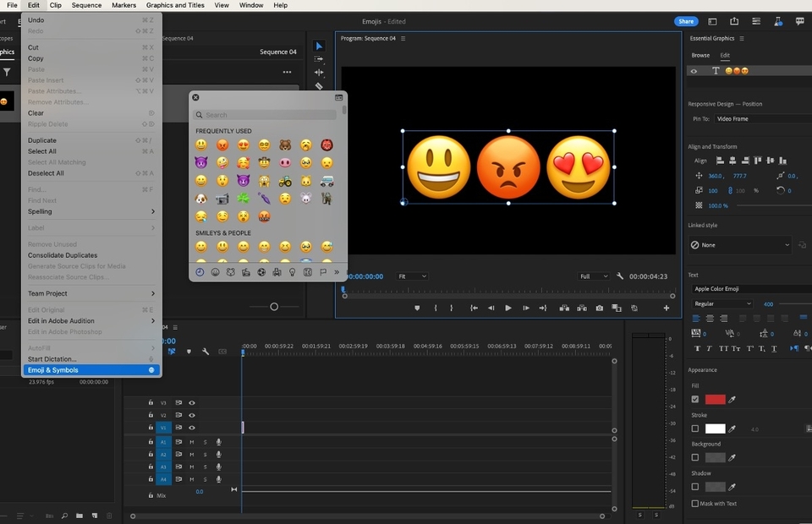Viewport: 812px width, 524px height.
Task: Enable the Shadow checkbox
Action: point(695,487)
